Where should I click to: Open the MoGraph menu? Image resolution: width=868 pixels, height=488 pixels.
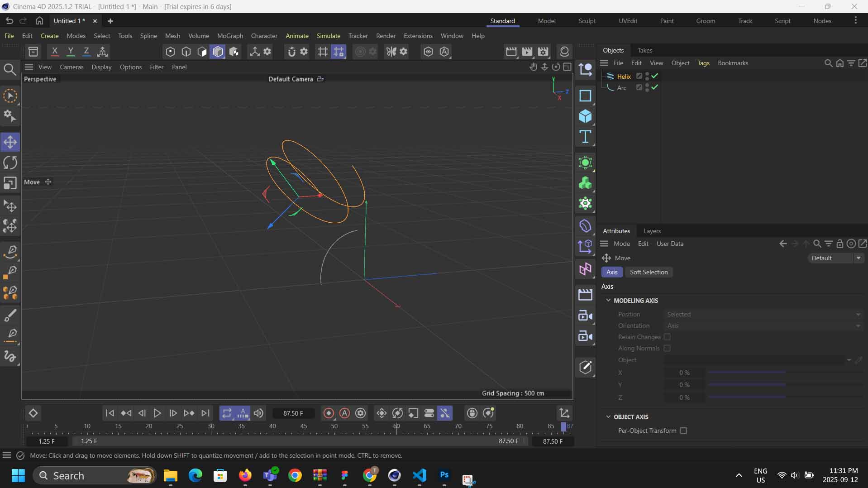(x=230, y=36)
